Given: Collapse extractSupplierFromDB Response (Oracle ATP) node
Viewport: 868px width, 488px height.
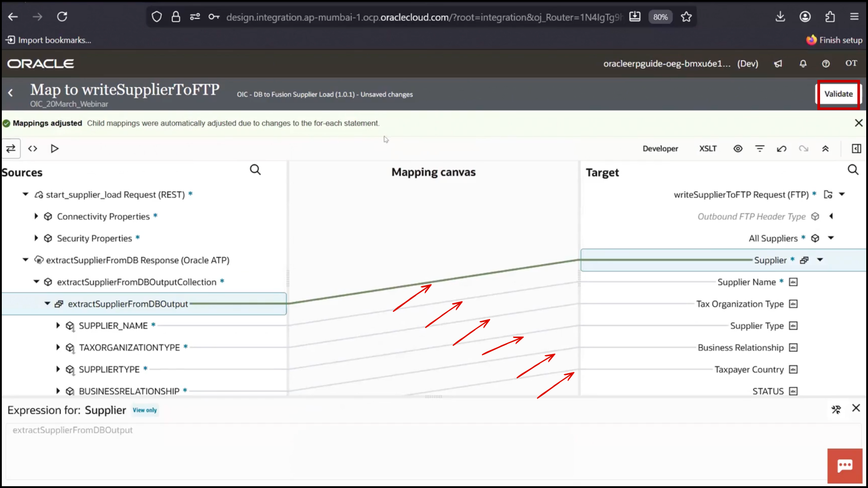Looking at the screenshot, I should tap(26, 260).
